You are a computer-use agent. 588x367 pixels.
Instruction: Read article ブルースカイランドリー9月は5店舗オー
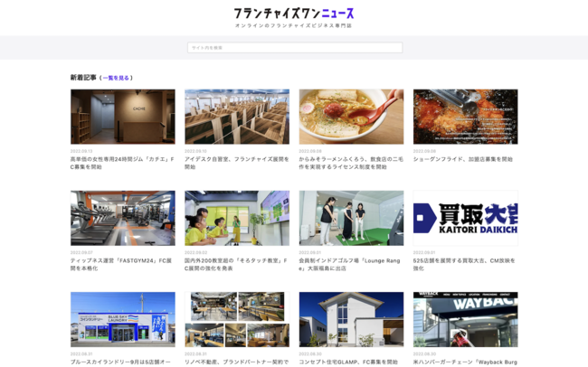point(120,362)
